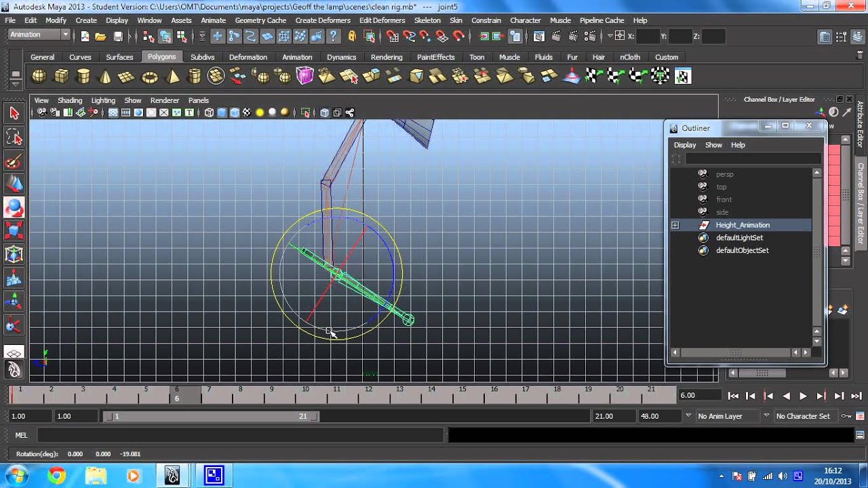Viewport: 868px width, 488px height.
Task: Click the Save Scene floppy icon
Action: [118, 36]
